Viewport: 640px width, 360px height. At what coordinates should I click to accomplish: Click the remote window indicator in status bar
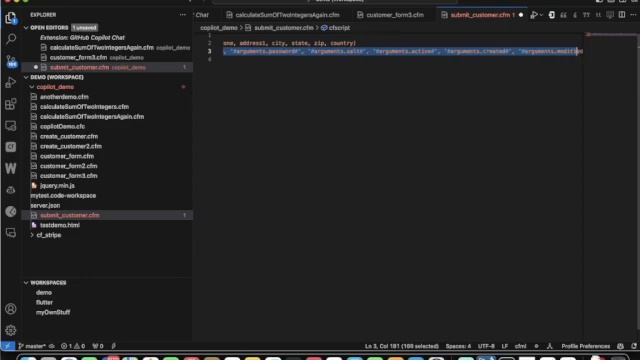tap(8, 346)
